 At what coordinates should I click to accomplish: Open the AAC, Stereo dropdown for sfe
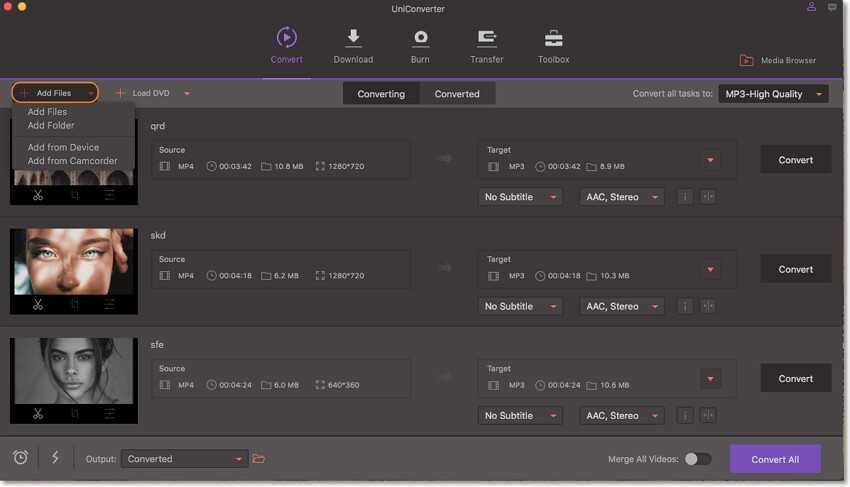click(x=621, y=416)
